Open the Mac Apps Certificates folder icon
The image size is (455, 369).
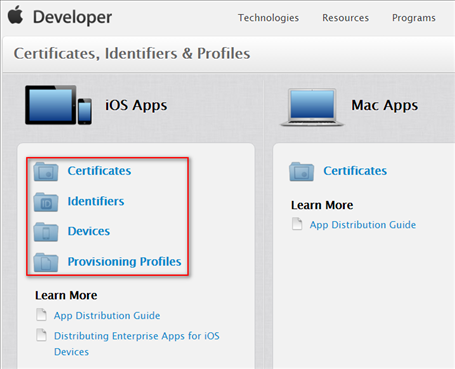(x=302, y=171)
